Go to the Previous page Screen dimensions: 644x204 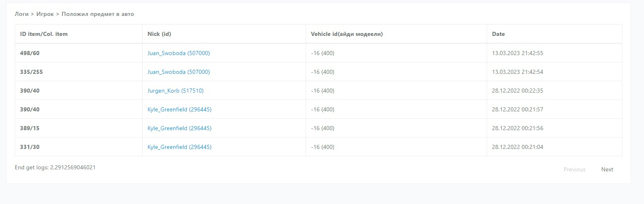574,169
